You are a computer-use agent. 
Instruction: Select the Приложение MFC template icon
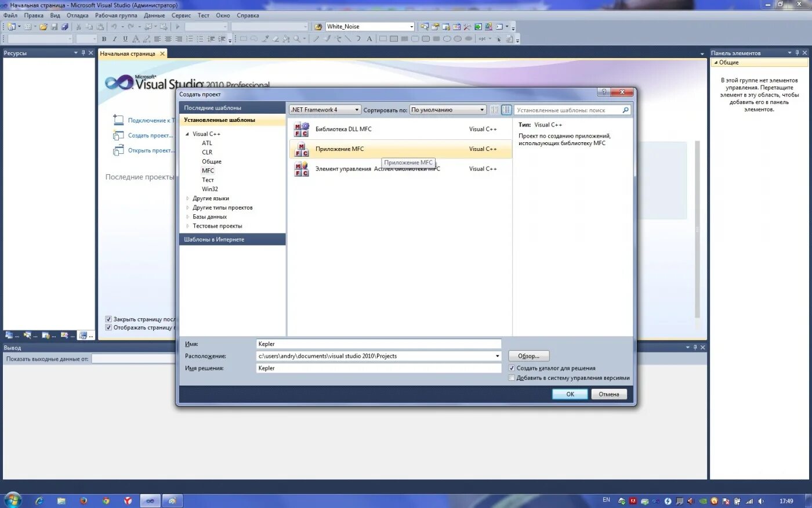tap(301, 149)
